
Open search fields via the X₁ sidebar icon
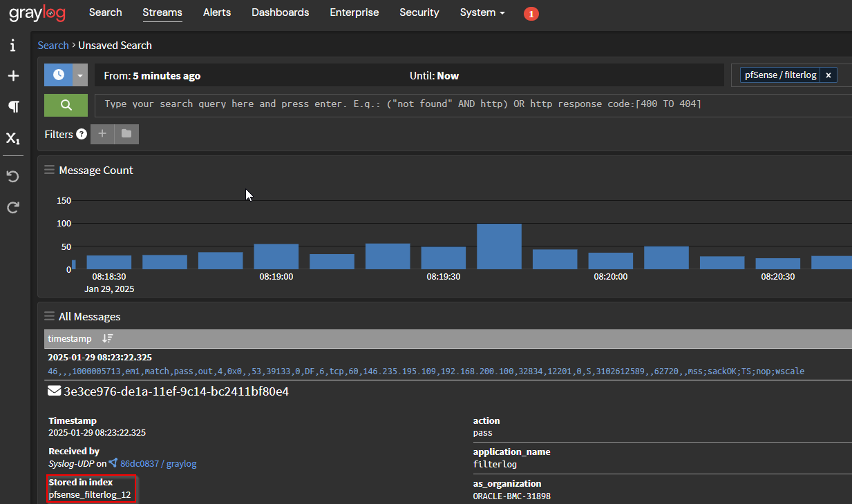tap(13, 138)
